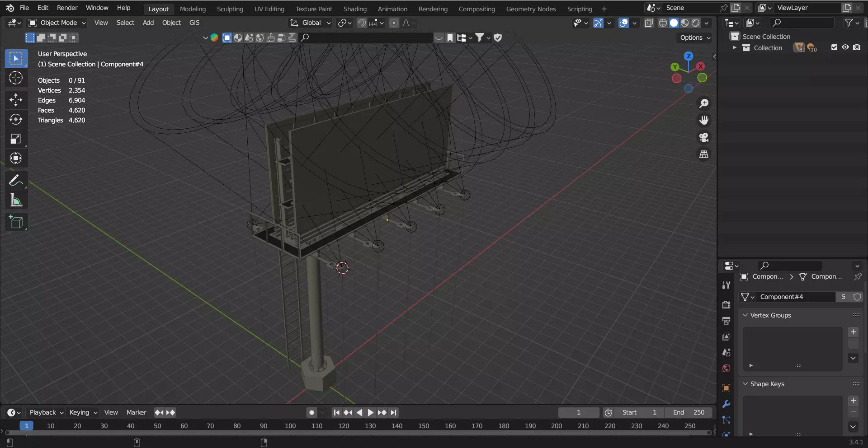
Task: Open the Object Mode dropdown
Action: point(57,23)
